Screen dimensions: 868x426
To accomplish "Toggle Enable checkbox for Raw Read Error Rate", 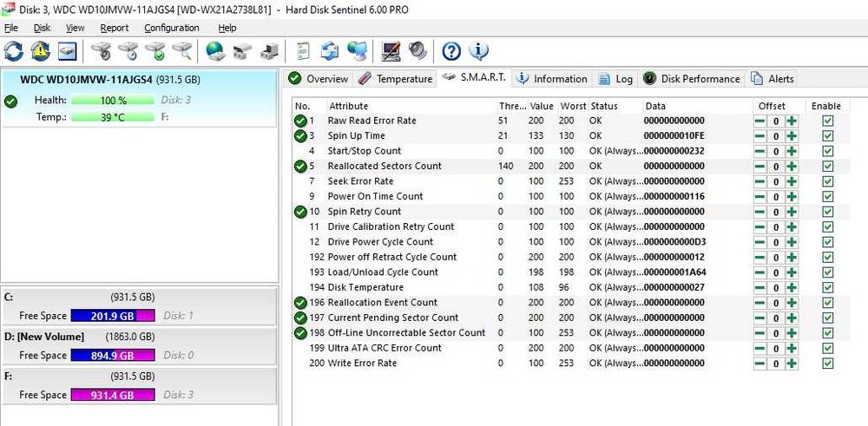I will 827,121.
